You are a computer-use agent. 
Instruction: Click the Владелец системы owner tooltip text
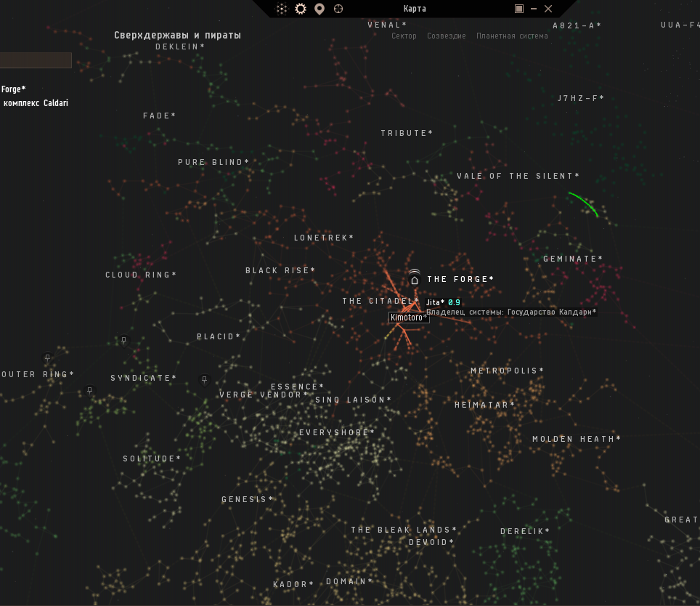point(511,312)
